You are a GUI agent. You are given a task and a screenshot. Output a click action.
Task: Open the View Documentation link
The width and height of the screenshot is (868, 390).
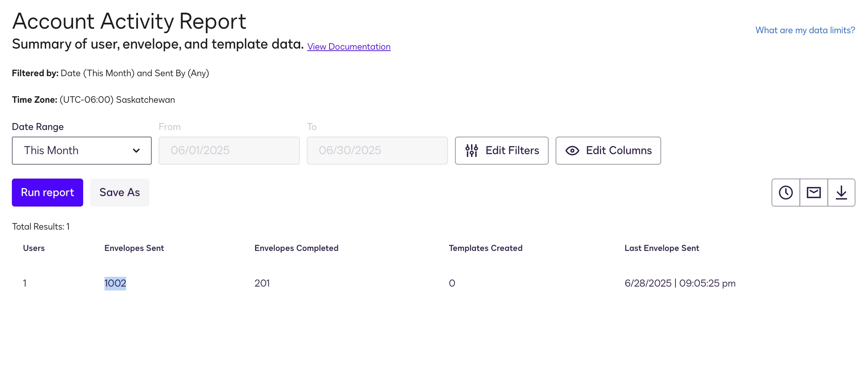pos(349,46)
